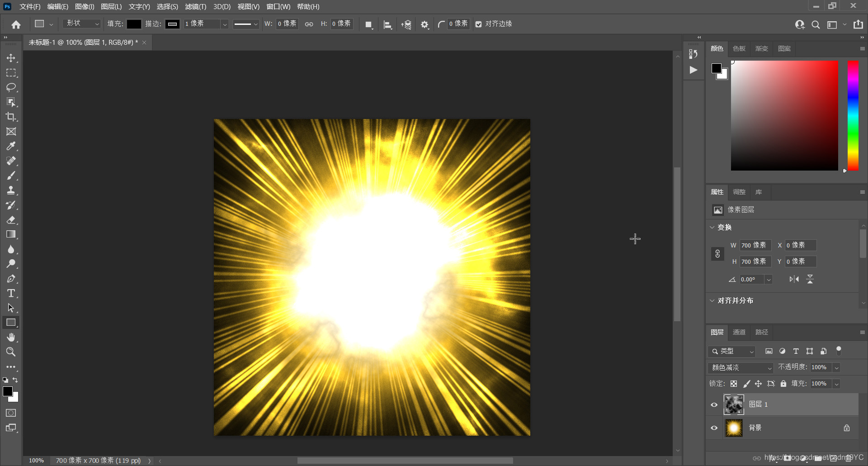The width and height of the screenshot is (868, 466).
Task: Click the foreground color in toolbar
Action: click(8, 391)
